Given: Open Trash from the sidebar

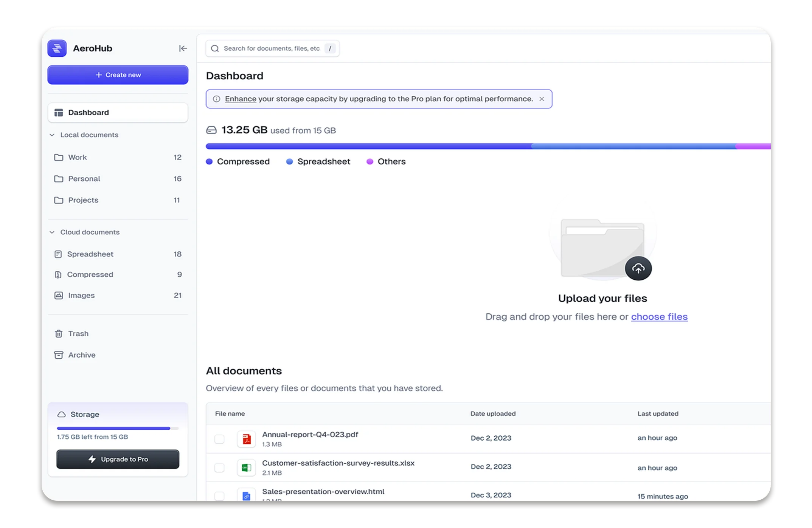Looking at the screenshot, I should 78,333.
